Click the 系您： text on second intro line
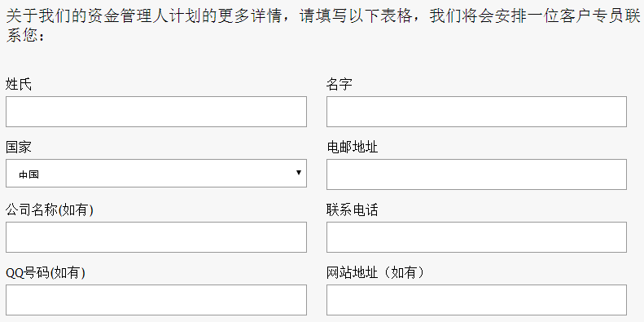 [24, 35]
